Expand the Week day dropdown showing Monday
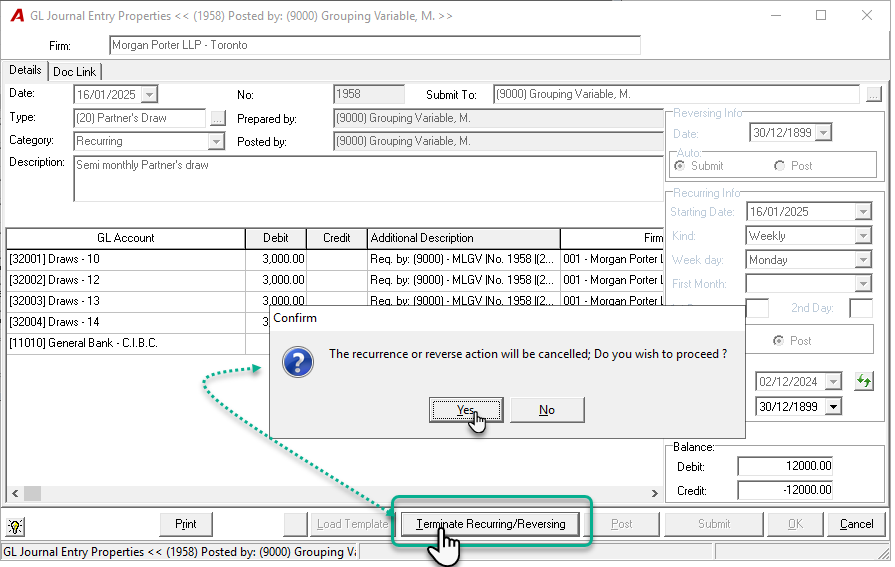Image resolution: width=895 pixels, height=567 pixels. pos(863,260)
